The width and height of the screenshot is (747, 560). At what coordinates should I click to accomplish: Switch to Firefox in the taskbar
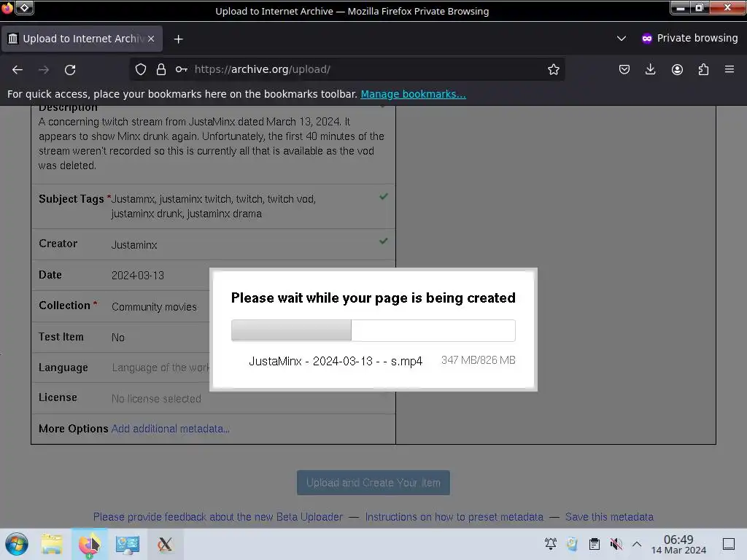tap(90, 544)
